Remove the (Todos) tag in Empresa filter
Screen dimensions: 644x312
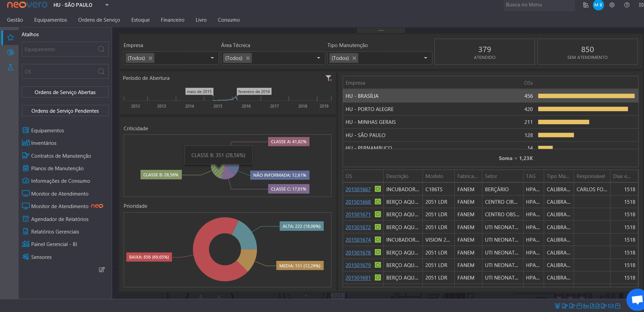pyautogui.click(x=150, y=58)
